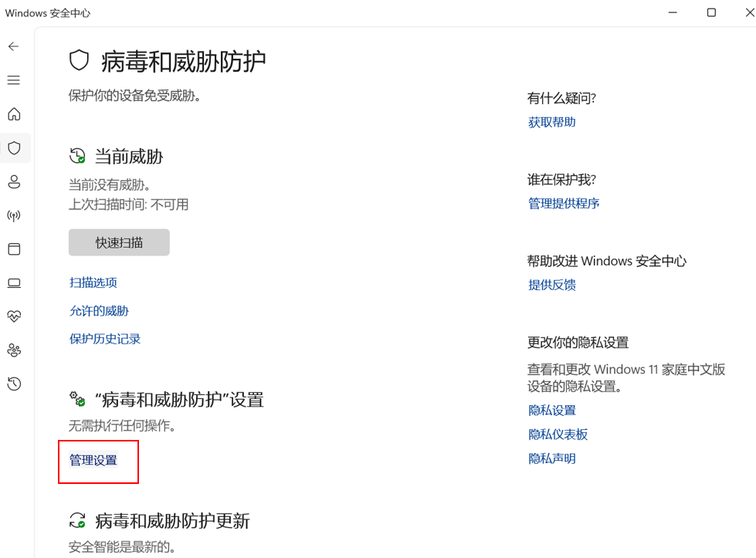
Task: Click text 无需执行任何操作。
Action: pyautogui.click(x=122, y=425)
